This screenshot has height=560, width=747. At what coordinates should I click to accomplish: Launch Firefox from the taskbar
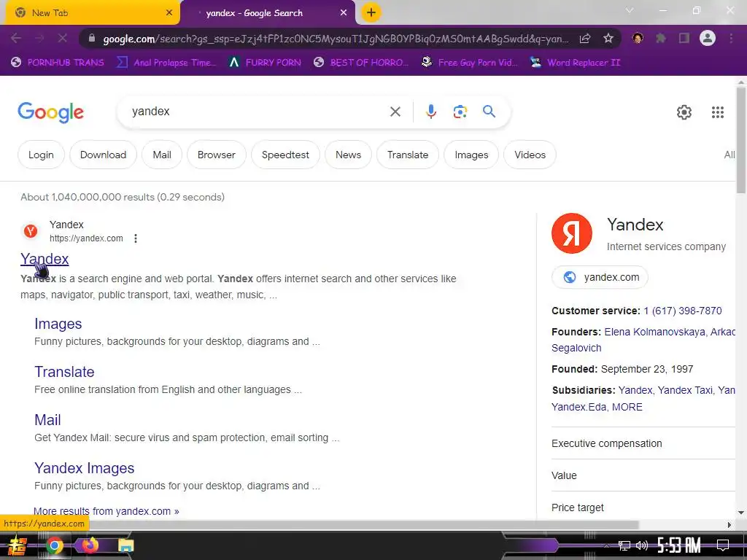[90, 545]
